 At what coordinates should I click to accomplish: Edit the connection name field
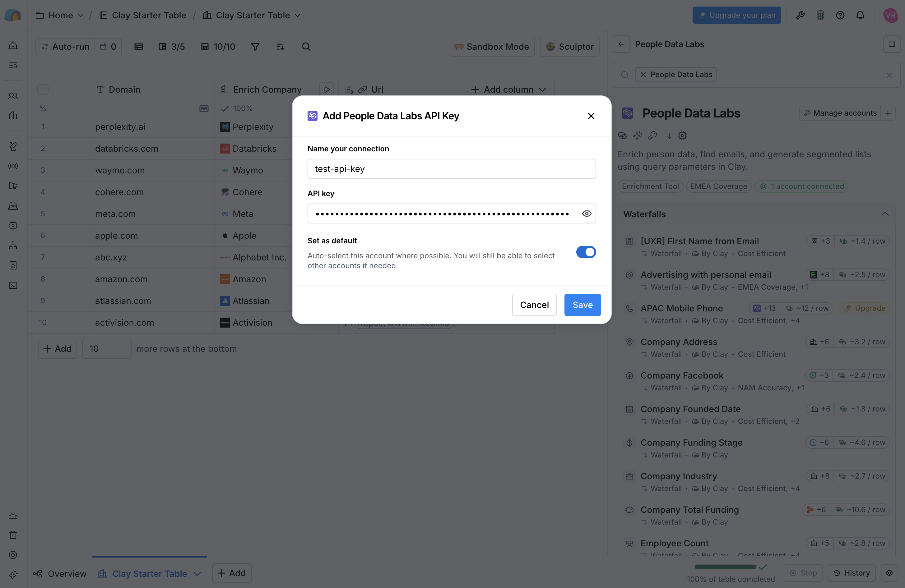pyautogui.click(x=451, y=169)
